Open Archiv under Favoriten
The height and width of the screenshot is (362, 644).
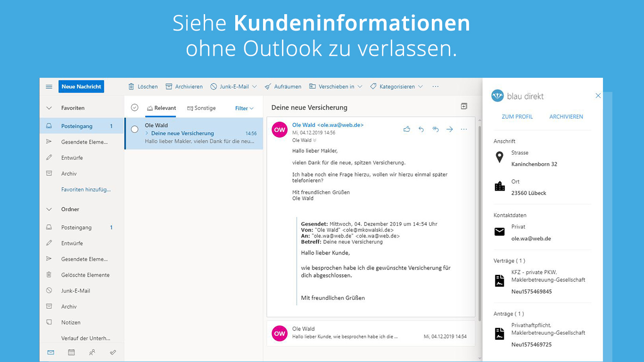click(x=82, y=173)
